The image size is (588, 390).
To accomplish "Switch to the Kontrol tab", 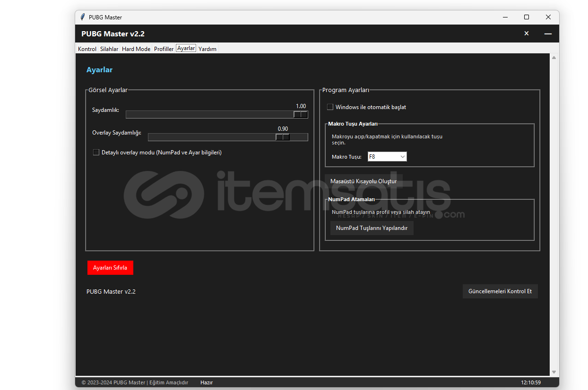I will (87, 49).
